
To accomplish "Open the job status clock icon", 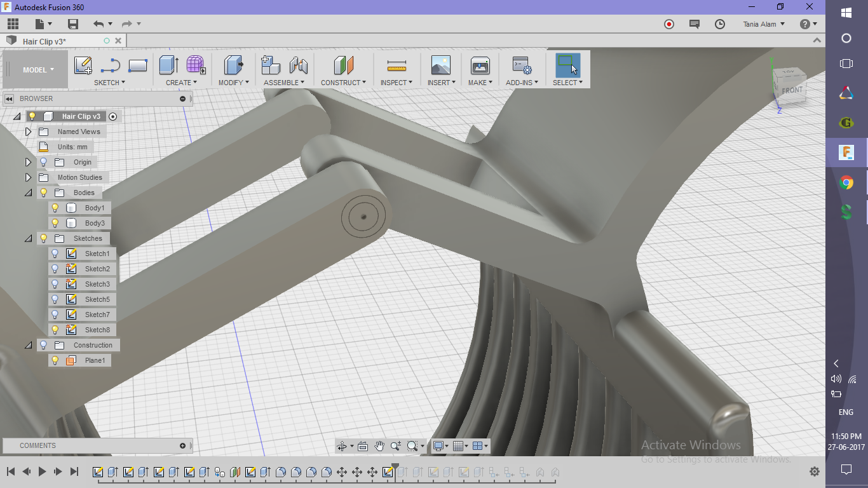I will click(720, 24).
